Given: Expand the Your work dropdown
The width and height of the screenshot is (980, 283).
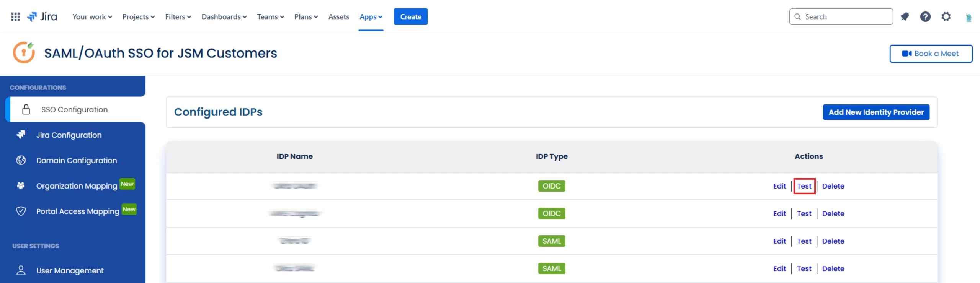Looking at the screenshot, I should pyautogui.click(x=92, y=16).
